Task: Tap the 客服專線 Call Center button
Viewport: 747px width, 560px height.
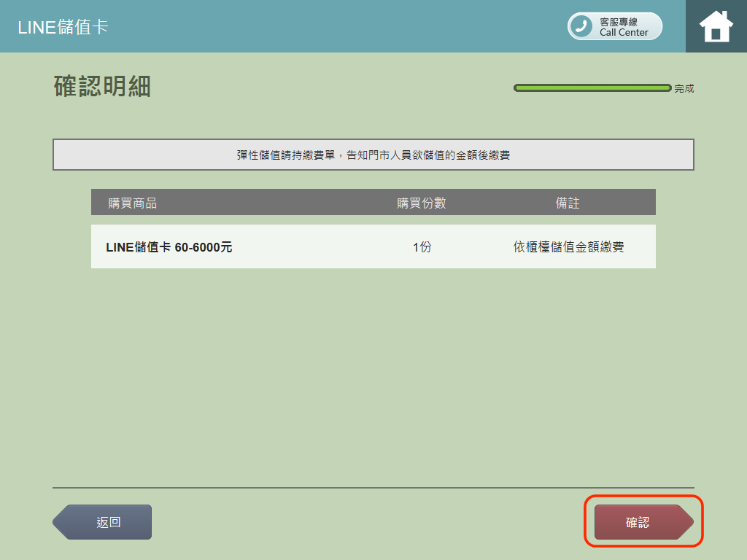Action: tap(614, 26)
